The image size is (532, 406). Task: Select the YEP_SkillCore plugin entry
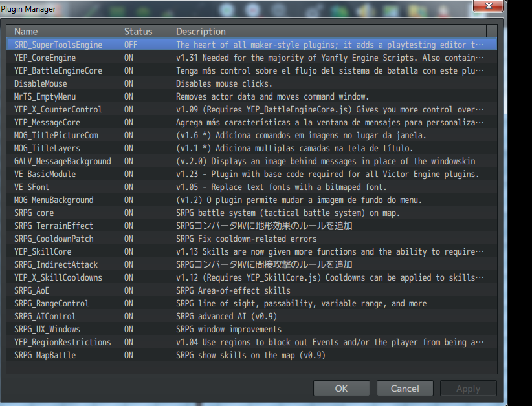251,251
